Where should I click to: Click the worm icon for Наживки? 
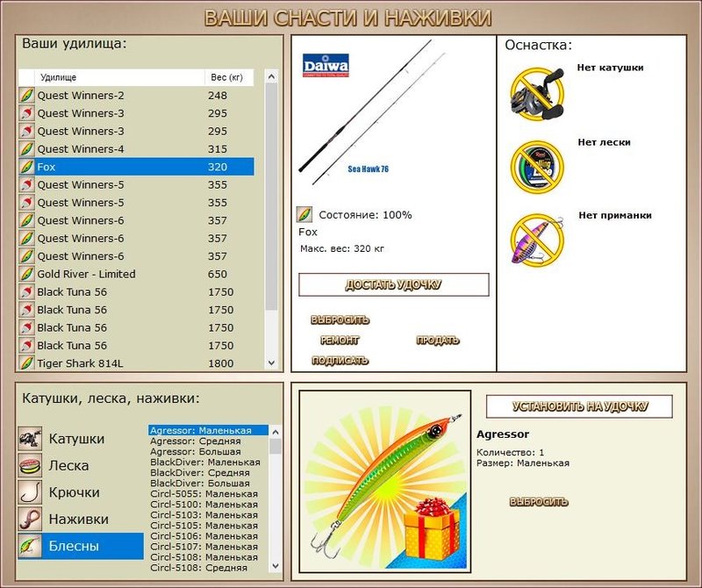tap(30, 519)
